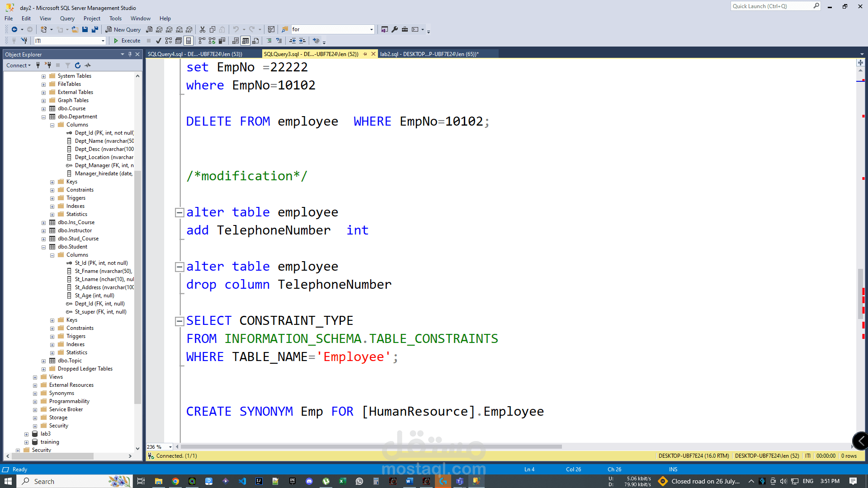This screenshot has width=868, height=488.
Task: Click Open File folder icon
Action: pyautogui.click(x=75, y=29)
